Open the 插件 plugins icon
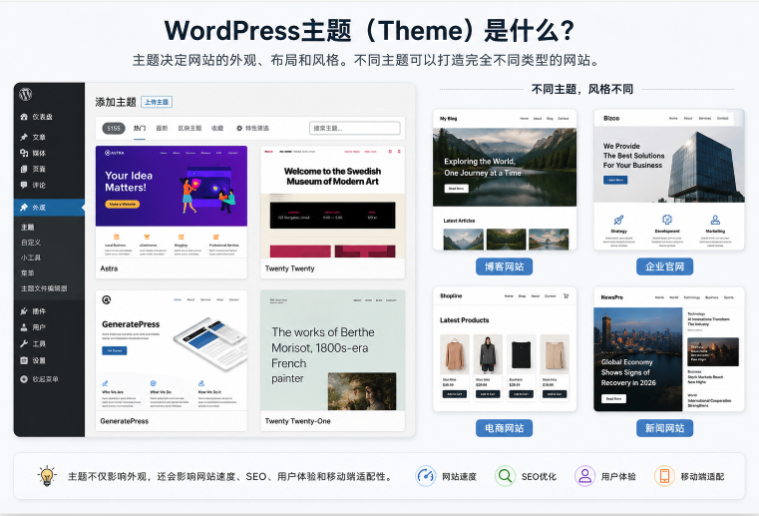 click(x=24, y=311)
